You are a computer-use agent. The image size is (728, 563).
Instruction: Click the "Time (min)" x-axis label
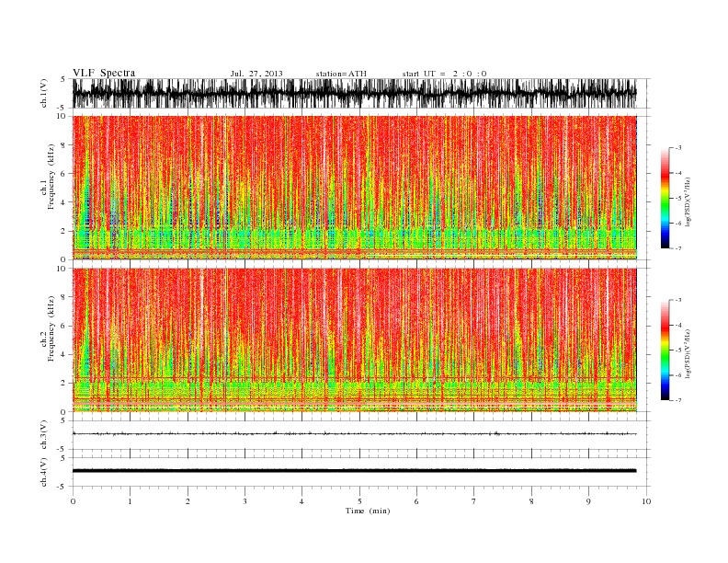pos(368,511)
